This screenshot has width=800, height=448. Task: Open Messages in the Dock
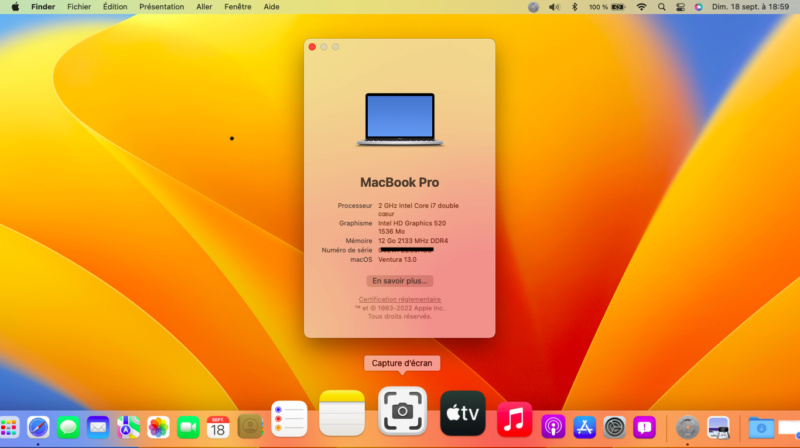68,427
